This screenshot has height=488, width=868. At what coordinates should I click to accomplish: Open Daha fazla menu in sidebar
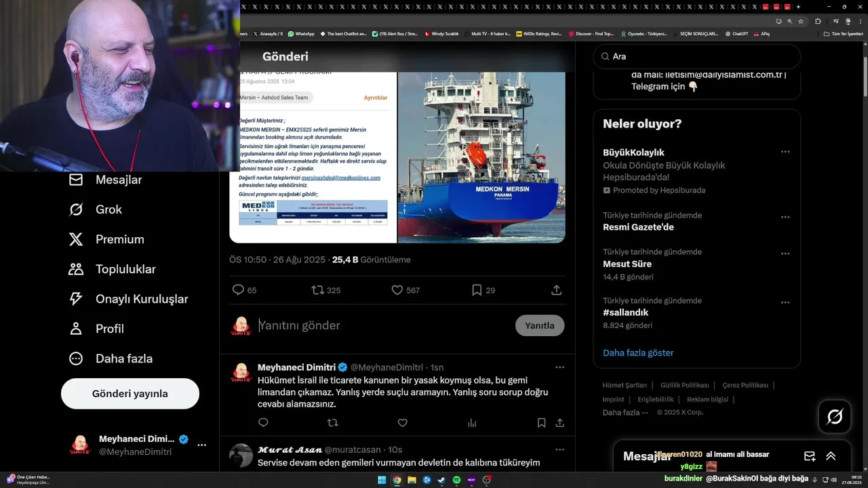[x=111, y=359]
